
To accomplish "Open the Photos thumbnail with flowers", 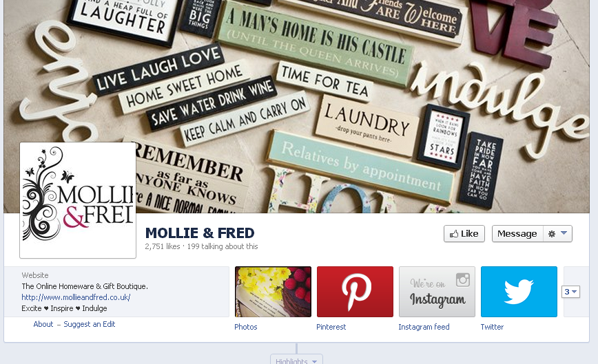I will 273,292.
